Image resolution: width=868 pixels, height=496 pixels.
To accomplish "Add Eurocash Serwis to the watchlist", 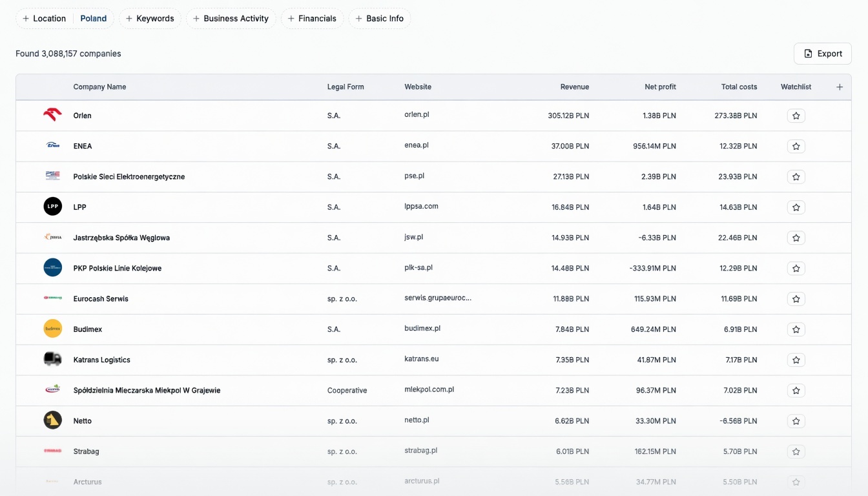I will [796, 299].
